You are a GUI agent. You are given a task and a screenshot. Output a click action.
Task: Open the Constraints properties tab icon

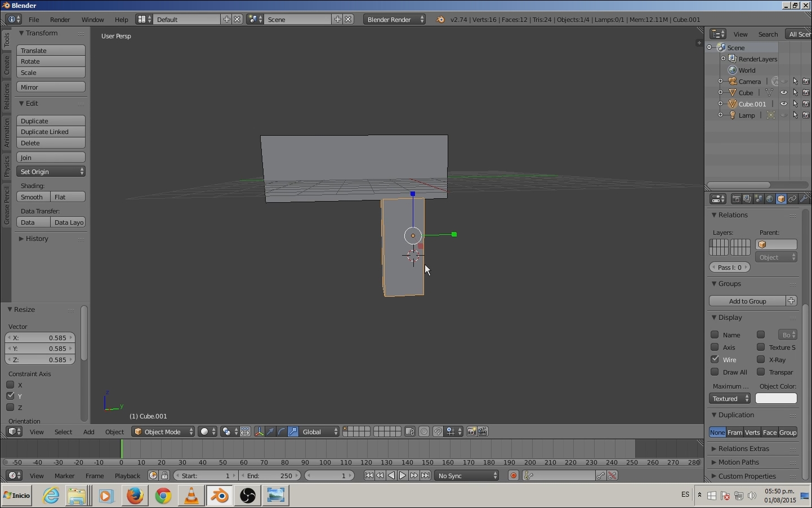(793, 199)
